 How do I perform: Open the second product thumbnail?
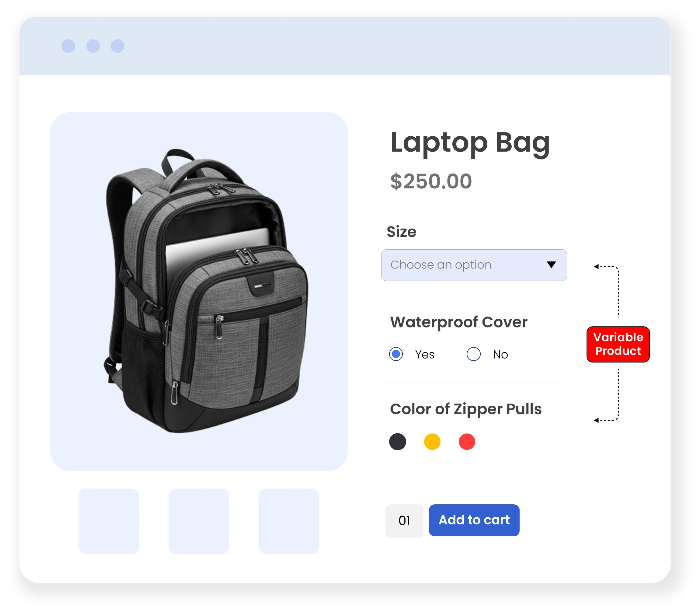pos(199,521)
